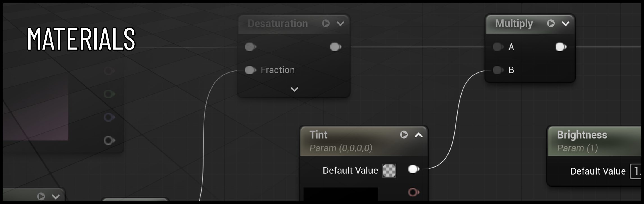This screenshot has width=644, height=204.
Task: Expand the Multiply node header chevron
Action: tap(565, 24)
